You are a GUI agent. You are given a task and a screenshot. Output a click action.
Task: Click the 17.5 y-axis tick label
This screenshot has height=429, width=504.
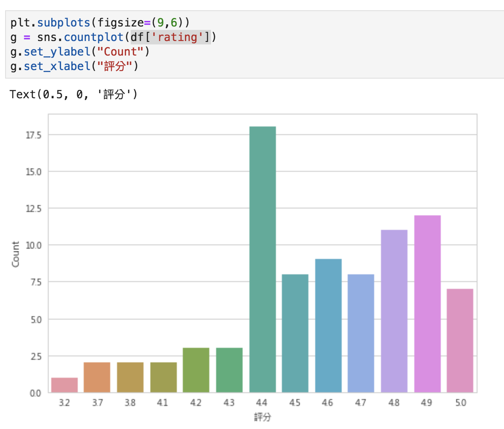(34, 135)
